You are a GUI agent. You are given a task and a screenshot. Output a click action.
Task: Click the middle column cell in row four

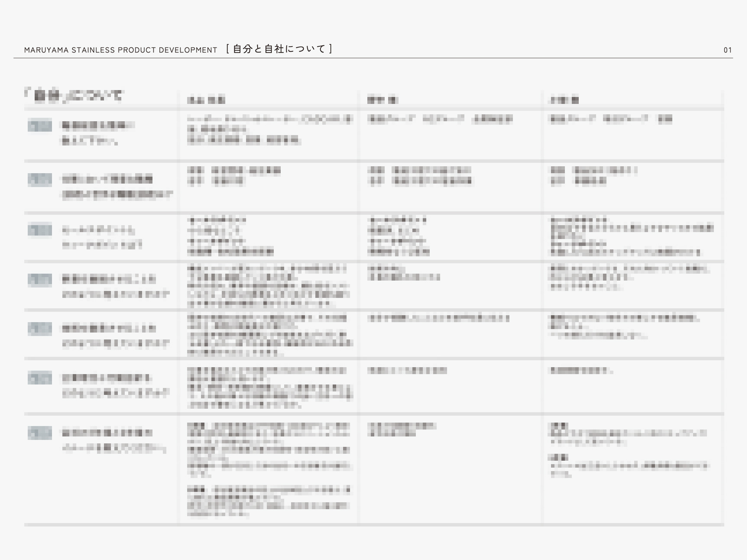pyautogui.click(x=404, y=273)
